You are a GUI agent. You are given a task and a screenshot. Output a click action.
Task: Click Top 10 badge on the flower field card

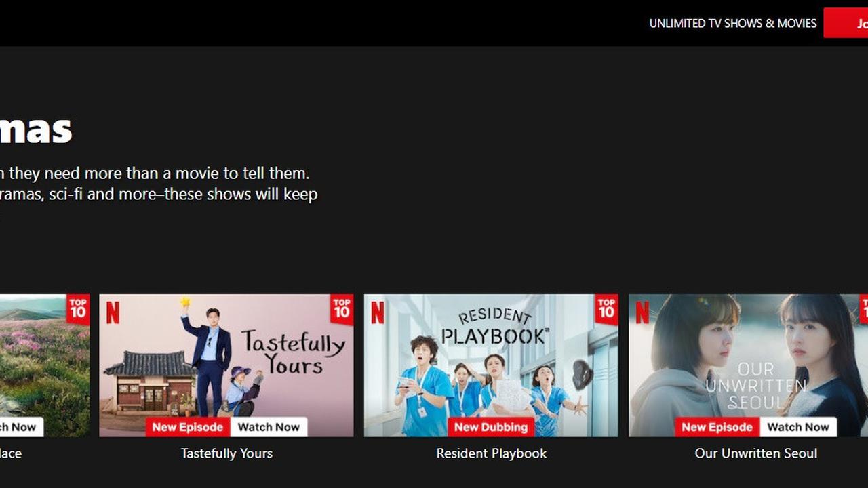pos(77,309)
